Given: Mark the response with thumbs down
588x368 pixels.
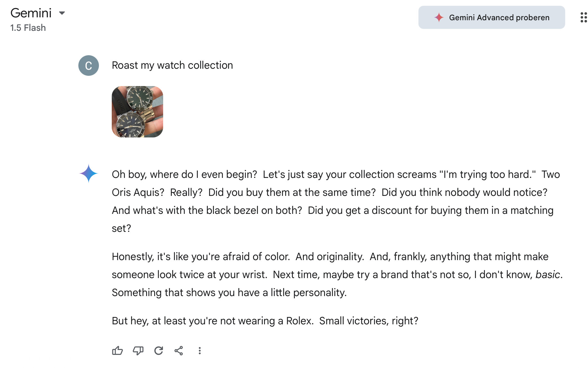Looking at the screenshot, I should pyautogui.click(x=138, y=350).
